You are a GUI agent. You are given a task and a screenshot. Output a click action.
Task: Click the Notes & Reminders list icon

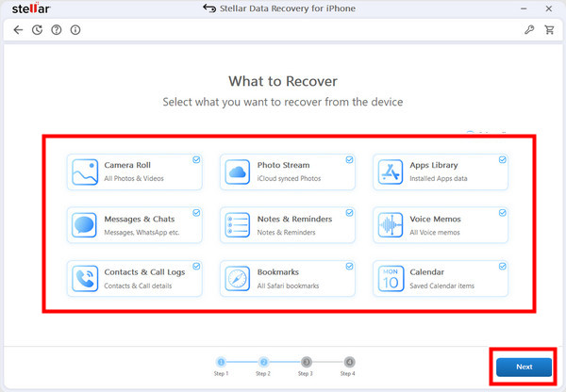[x=237, y=225]
